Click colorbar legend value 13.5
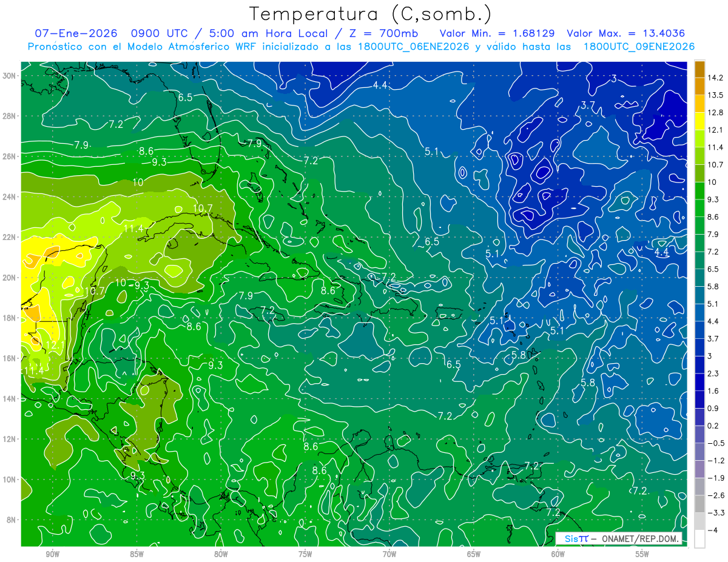Viewport: 728px width, 562px height. [716, 95]
